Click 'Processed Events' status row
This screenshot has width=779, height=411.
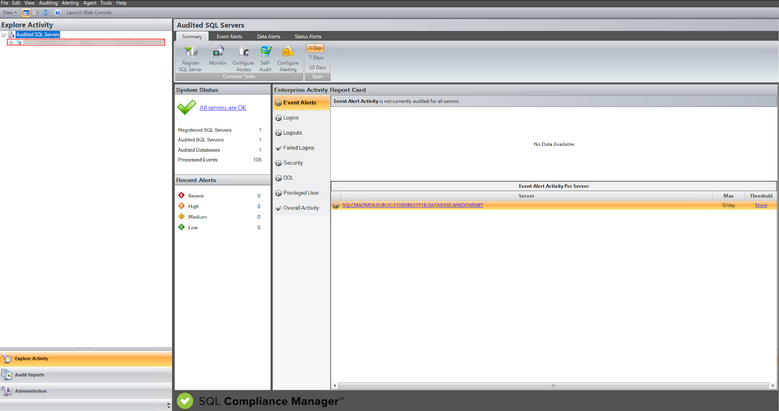coord(220,160)
